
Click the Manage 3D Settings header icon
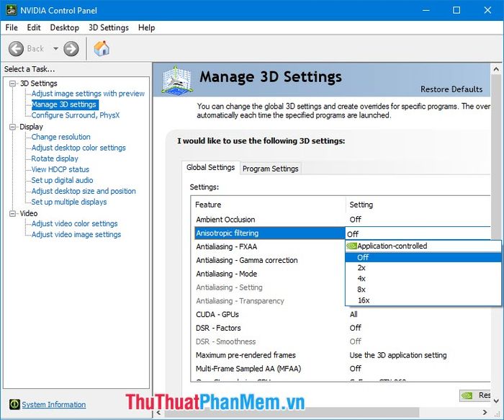[177, 80]
